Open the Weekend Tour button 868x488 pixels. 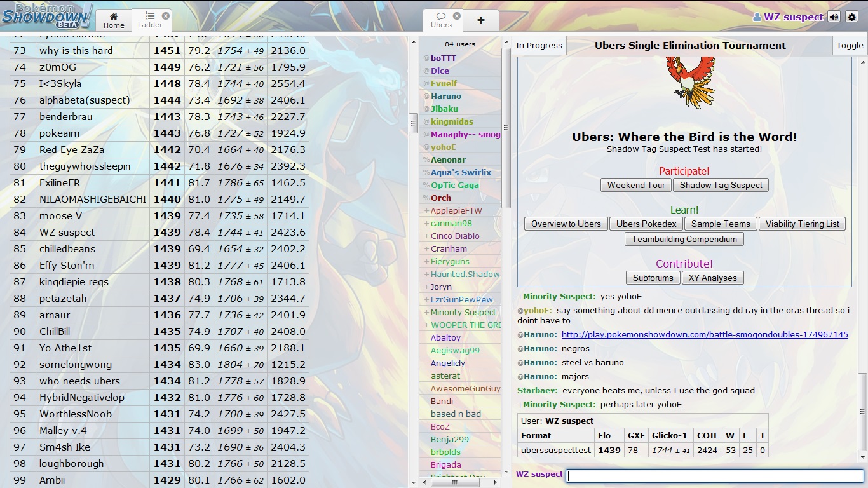coord(636,185)
